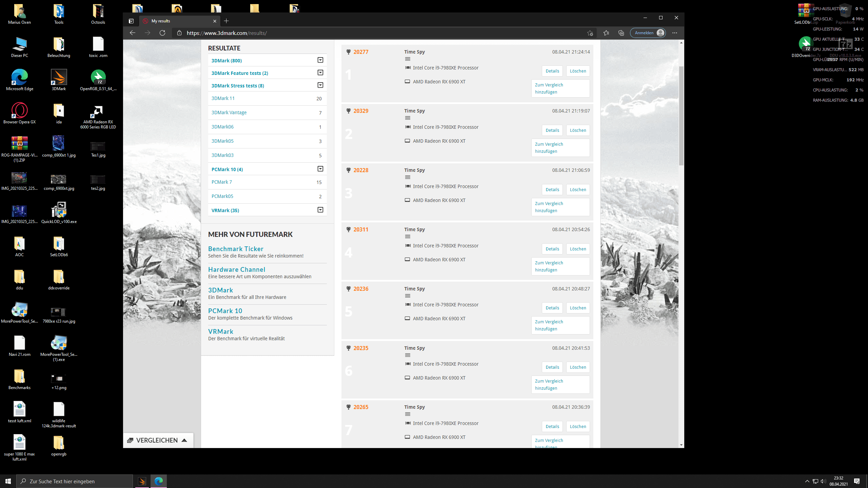Click the Windows search box

[75, 481]
